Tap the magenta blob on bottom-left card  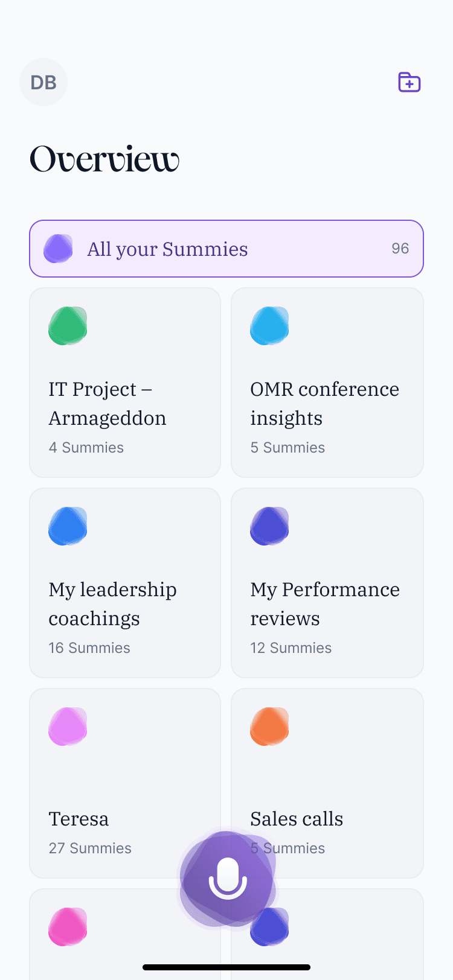coord(68,927)
